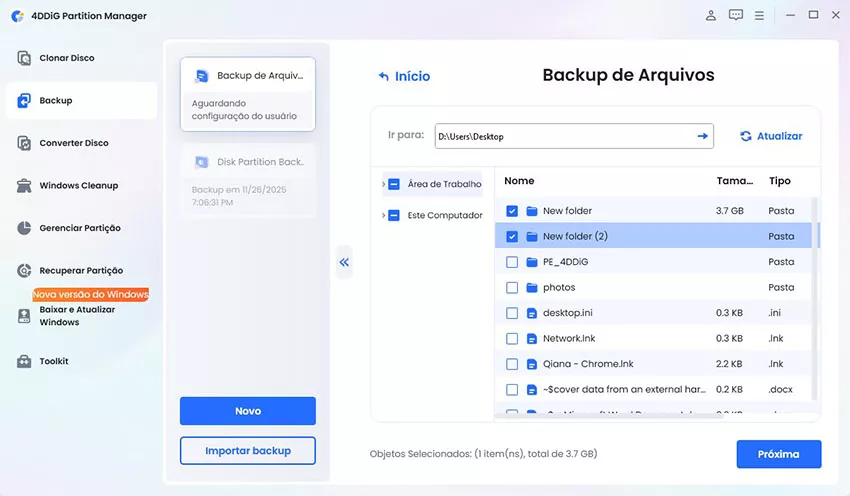Click the file list vertical scrollbar
The height and width of the screenshot is (496, 850).
[814, 298]
